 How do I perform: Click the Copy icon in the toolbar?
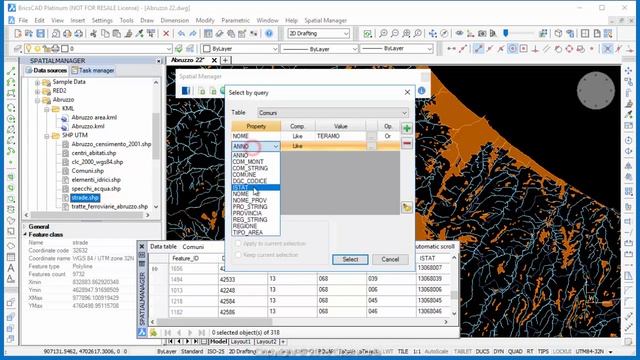(105, 33)
